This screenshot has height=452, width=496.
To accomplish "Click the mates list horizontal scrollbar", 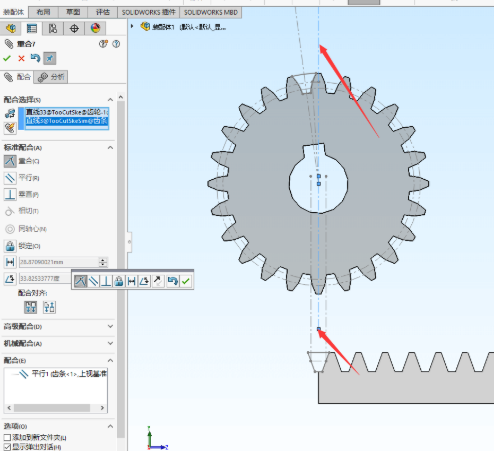I will (52, 408).
